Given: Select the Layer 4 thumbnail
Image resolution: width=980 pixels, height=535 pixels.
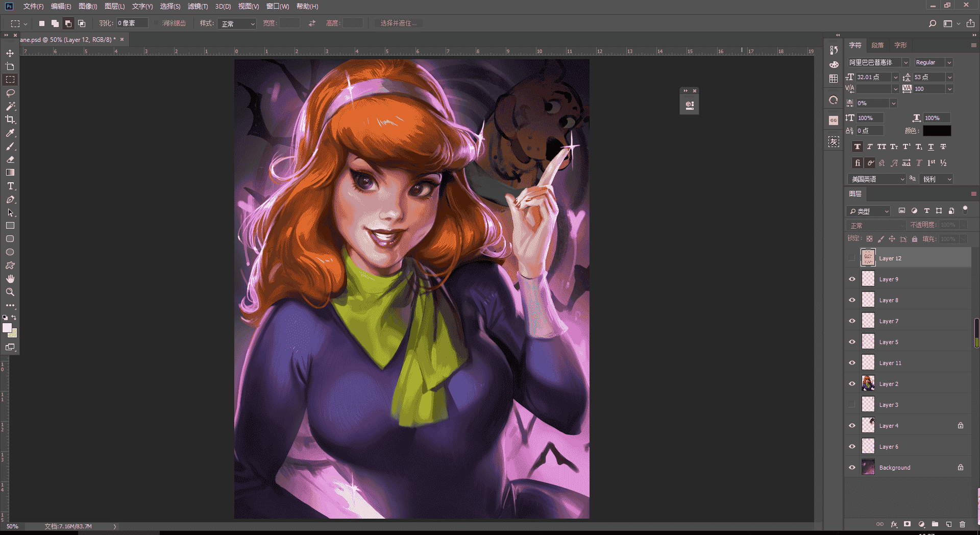Looking at the screenshot, I should coord(868,425).
